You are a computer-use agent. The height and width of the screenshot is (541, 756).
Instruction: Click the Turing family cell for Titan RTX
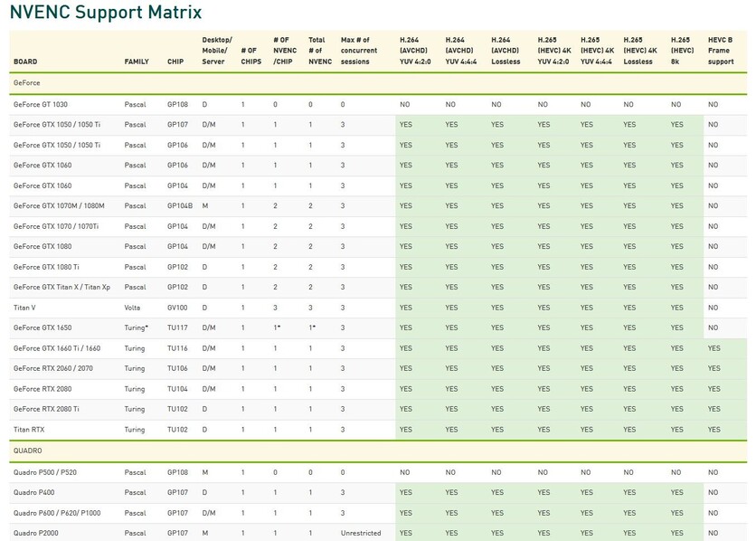point(135,430)
